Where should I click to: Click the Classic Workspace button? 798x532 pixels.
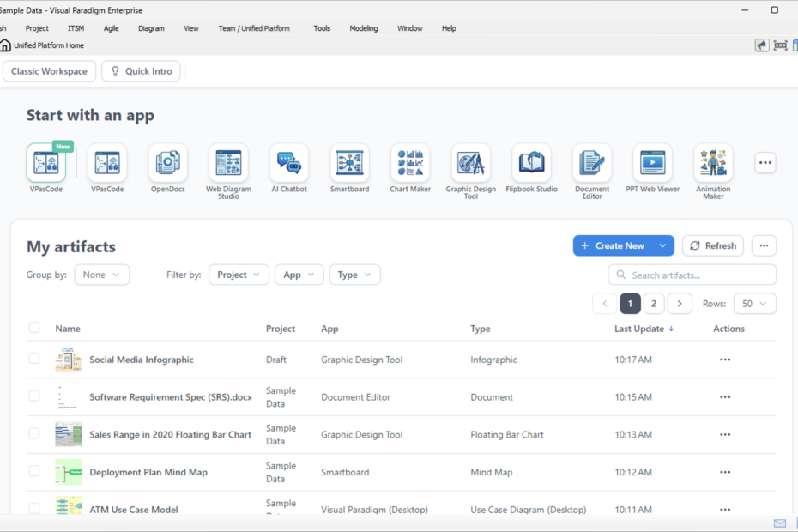click(50, 71)
